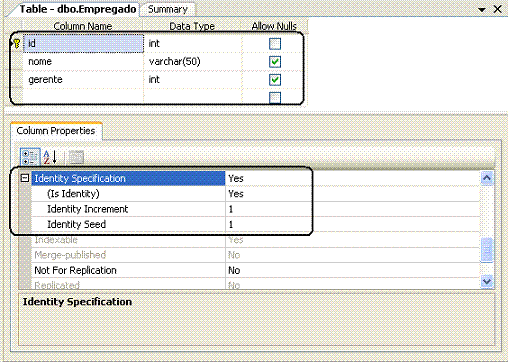
Task: Open the active files dropdown arrow at top right
Action: pyautogui.click(x=482, y=10)
